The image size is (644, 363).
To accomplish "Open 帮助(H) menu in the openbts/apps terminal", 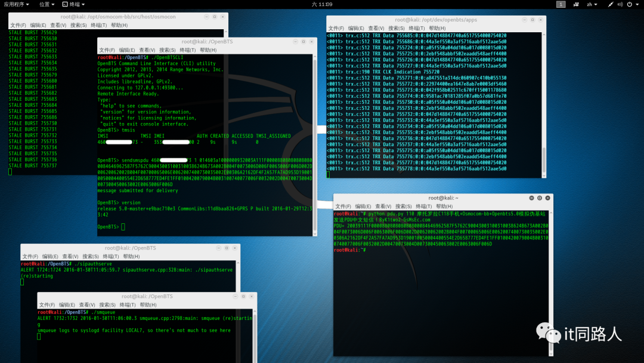I will coord(437,29).
